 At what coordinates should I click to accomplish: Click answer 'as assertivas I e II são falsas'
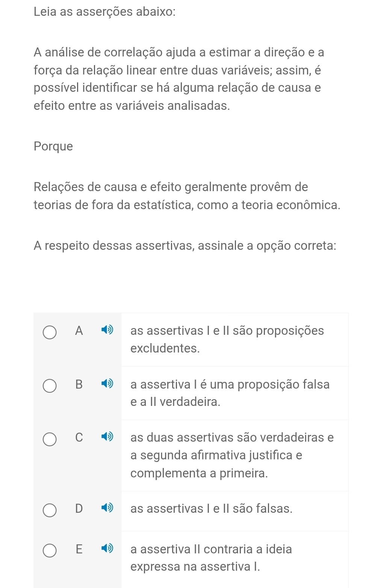tap(211, 509)
